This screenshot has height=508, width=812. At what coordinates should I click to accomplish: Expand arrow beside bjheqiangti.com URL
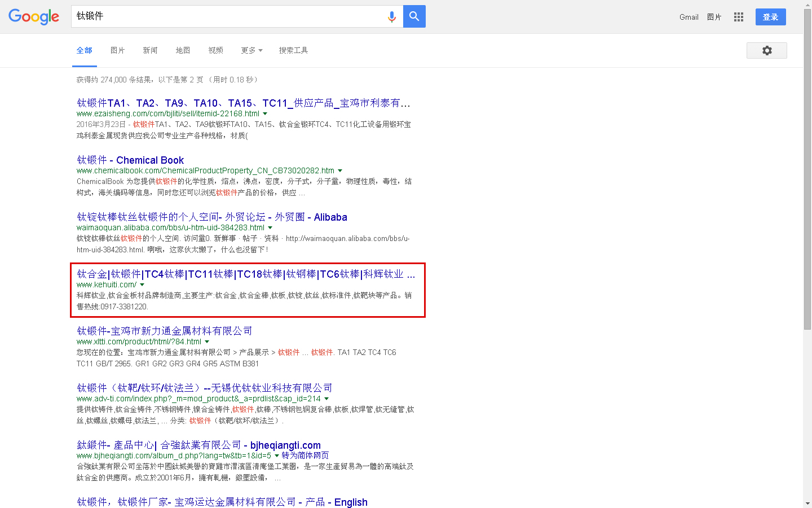(277, 456)
